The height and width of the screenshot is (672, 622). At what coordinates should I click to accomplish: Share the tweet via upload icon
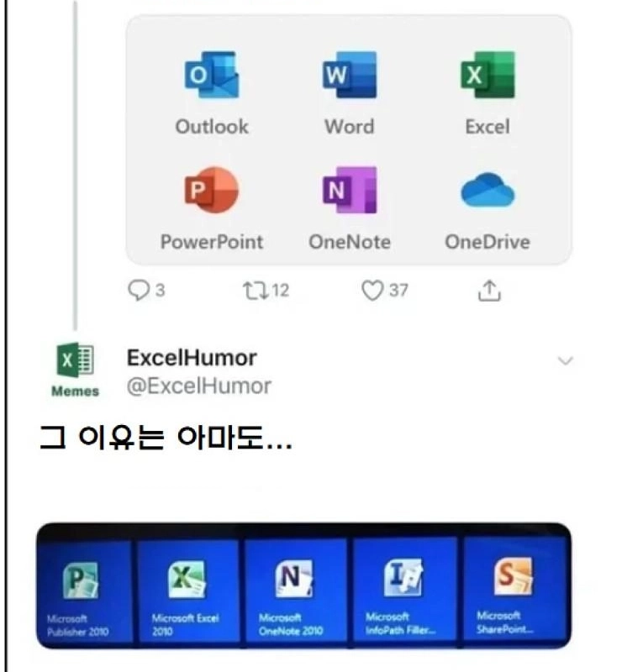pos(489,291)
